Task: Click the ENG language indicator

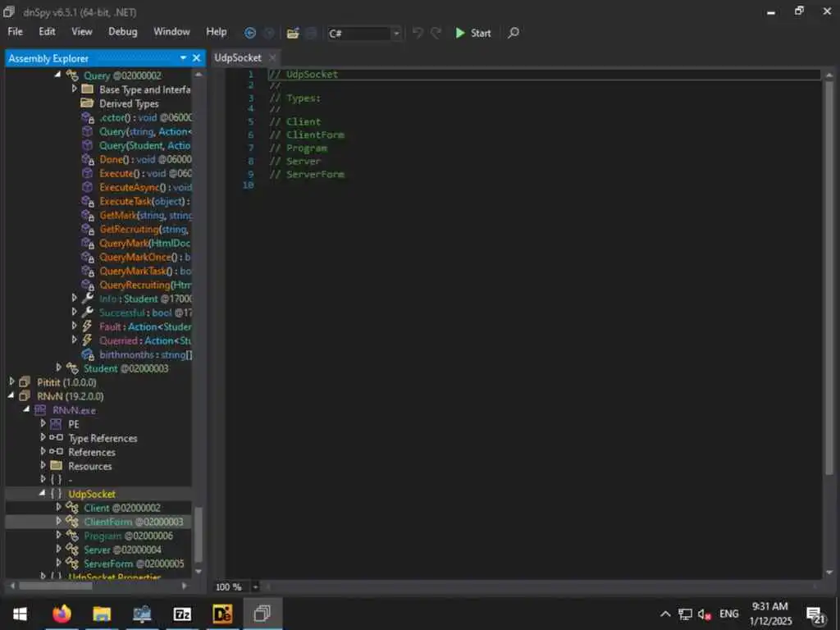Action: (x=728, y=614)
